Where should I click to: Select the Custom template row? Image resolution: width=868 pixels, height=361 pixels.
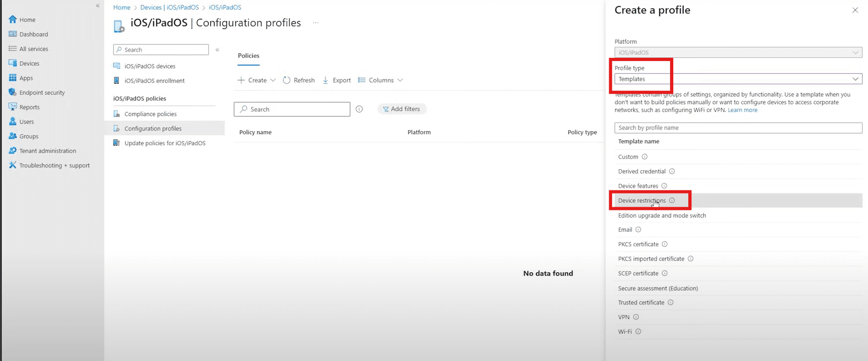pyautogui.click(x=738, y=157)
